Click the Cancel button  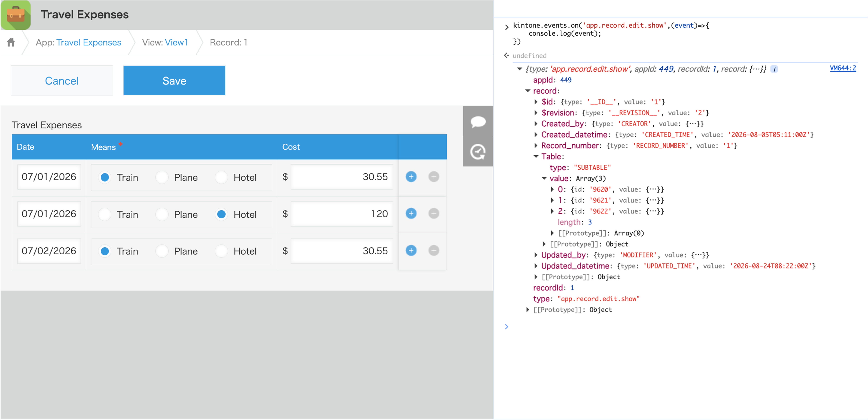pos(62,81)
